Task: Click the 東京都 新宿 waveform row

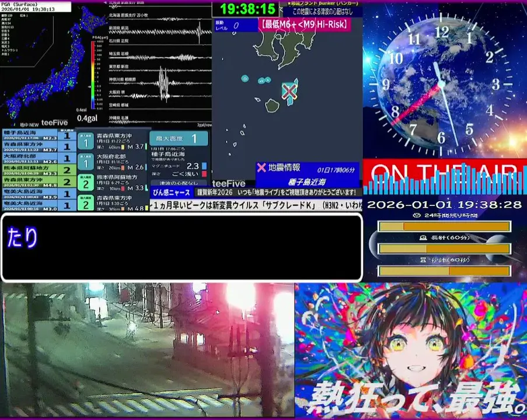Action: pos(160,69)
